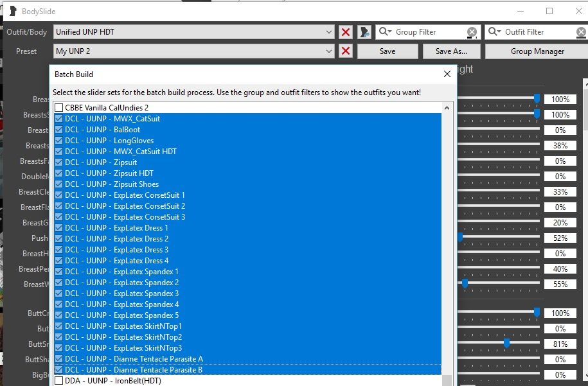Image resolution: width=588 pixels, height=386 pixels.
Task: Open Outfit Filter search options magnifier
Action: (494, 31)
